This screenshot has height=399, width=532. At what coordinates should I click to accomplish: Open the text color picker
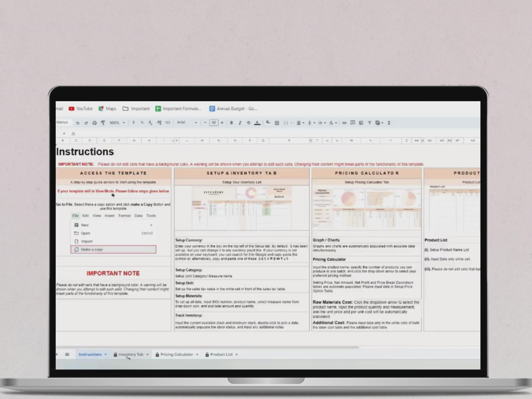pyautogui.click(x=257, y=123)
